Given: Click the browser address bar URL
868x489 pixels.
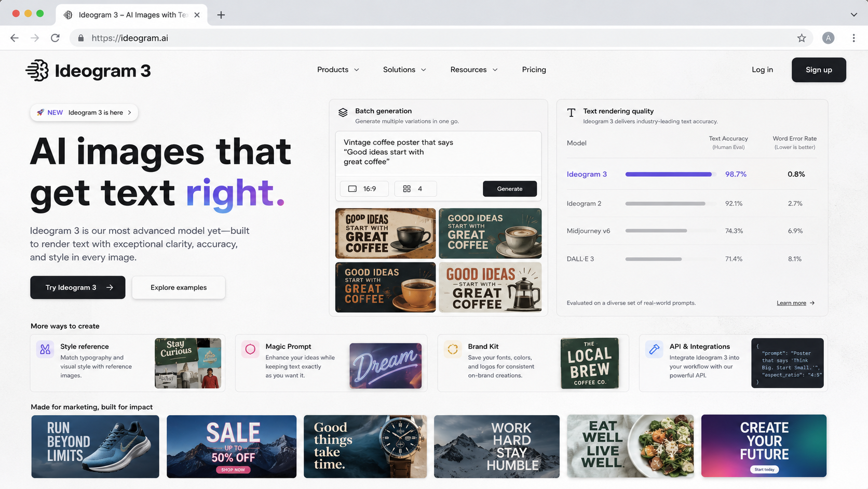Looking at the screenshot, I should tap(130, 38).
